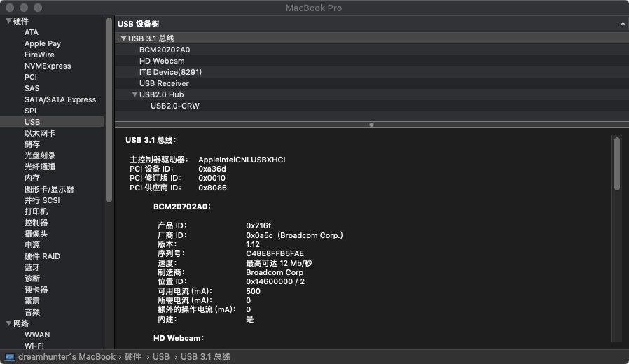Click the pane splitter handle dot
The height and width of the screenshot is (364, 629).
coord(371,125)
